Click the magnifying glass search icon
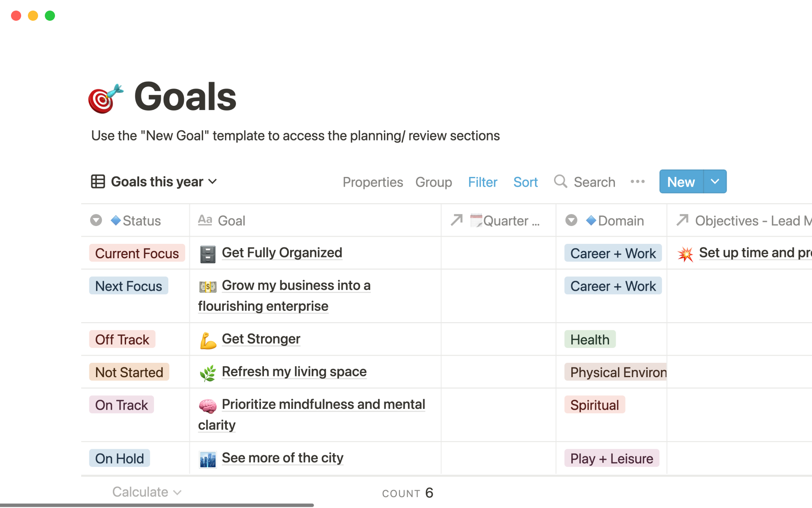This screenshot has width=812, height=508. click(560, 181)
